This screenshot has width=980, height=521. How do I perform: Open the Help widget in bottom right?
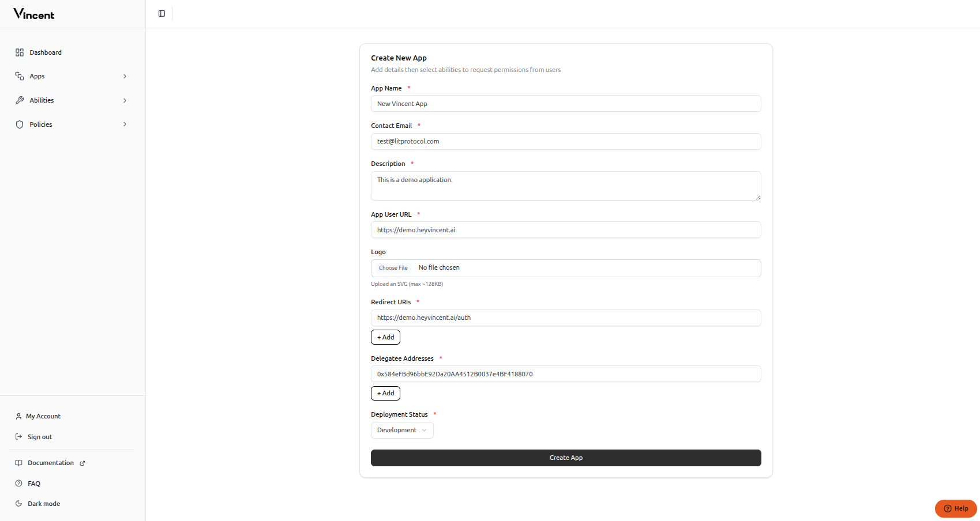(x=955, y=508)
